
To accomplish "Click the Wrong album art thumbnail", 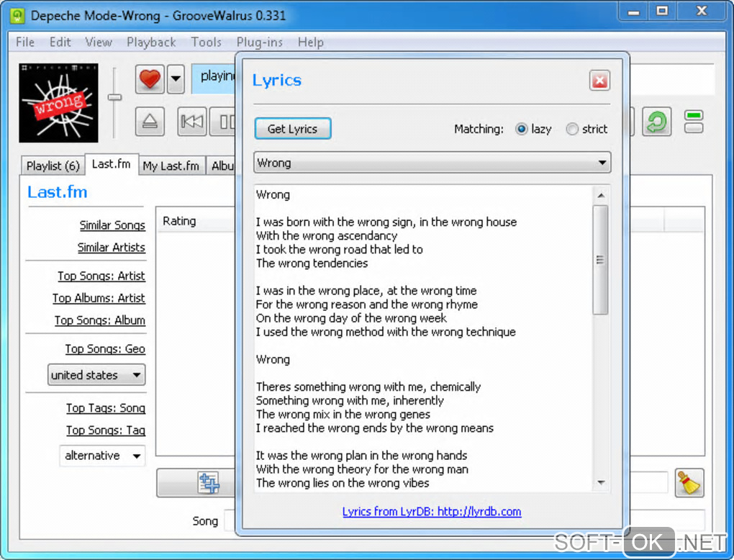I will tap(58, 103).
